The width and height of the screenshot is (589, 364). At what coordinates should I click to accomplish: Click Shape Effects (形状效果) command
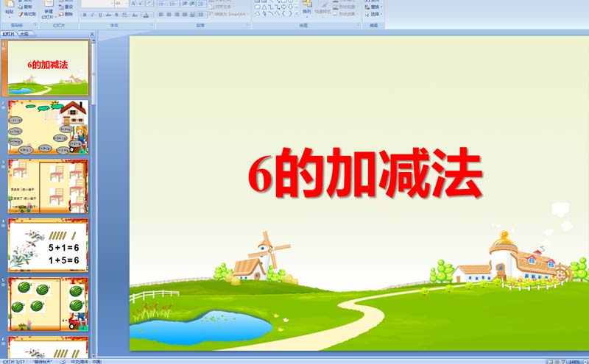point(345,14)
